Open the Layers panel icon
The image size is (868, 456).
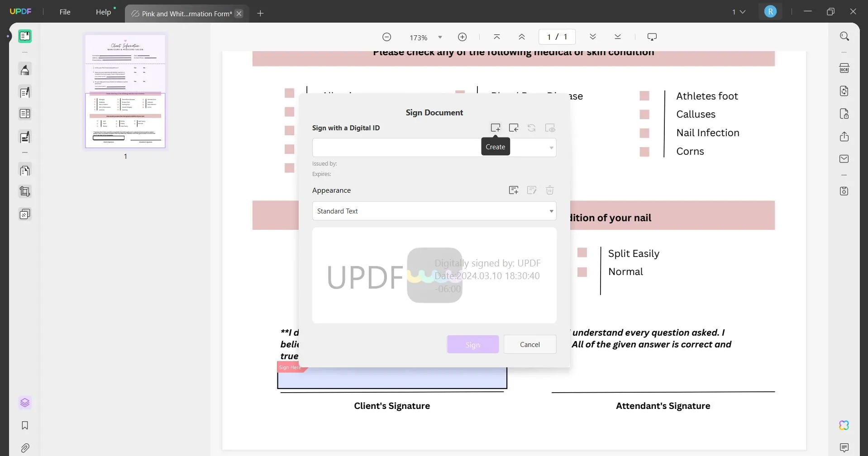pos(25,403)
